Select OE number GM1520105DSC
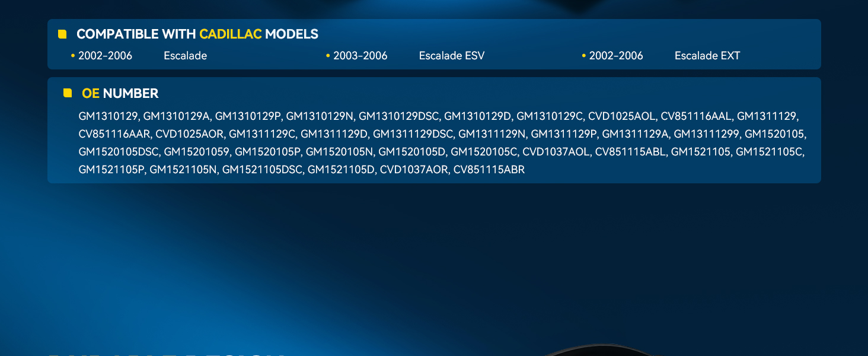 (x=118, y=152)
